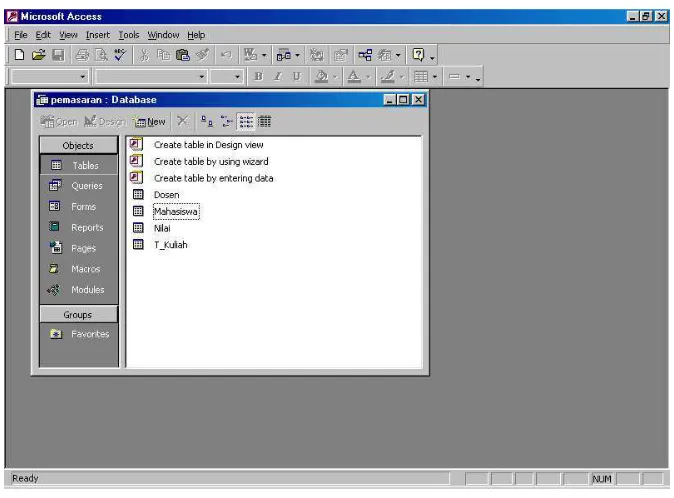The height and width of the screenshot is (498, 674).
Task: Open the New Object dropdown arrow
Action: (398, 55)
